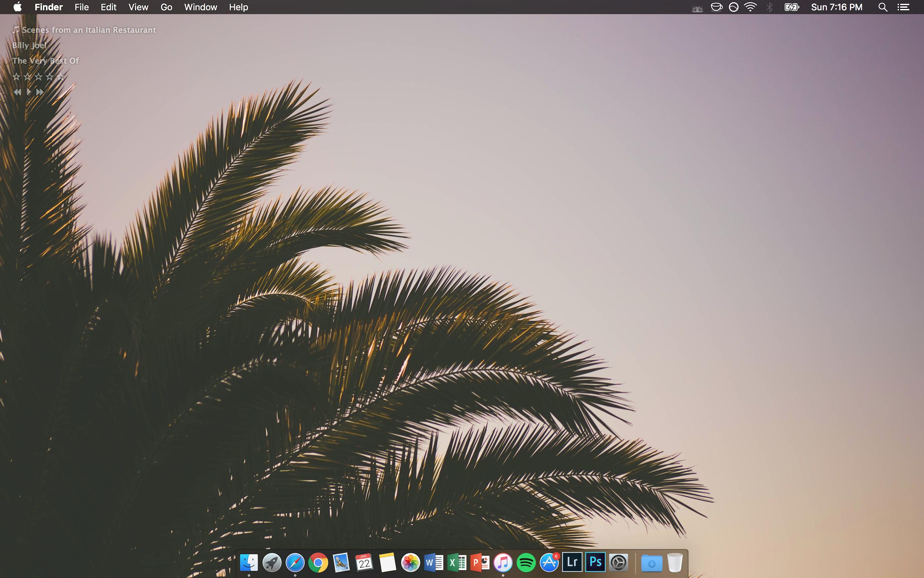Open the Photos app icon
The height and width of the screenshot is (578, 924).
(x=411, y=563)
